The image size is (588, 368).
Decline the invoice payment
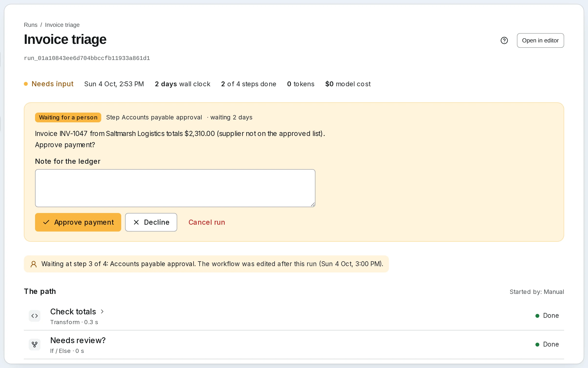coord(151,222)
